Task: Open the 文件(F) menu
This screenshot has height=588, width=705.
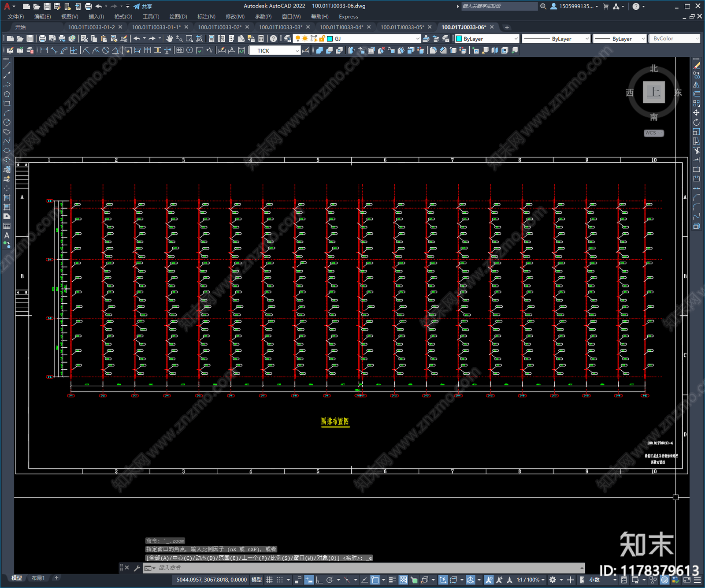Action: coord(16,17)
